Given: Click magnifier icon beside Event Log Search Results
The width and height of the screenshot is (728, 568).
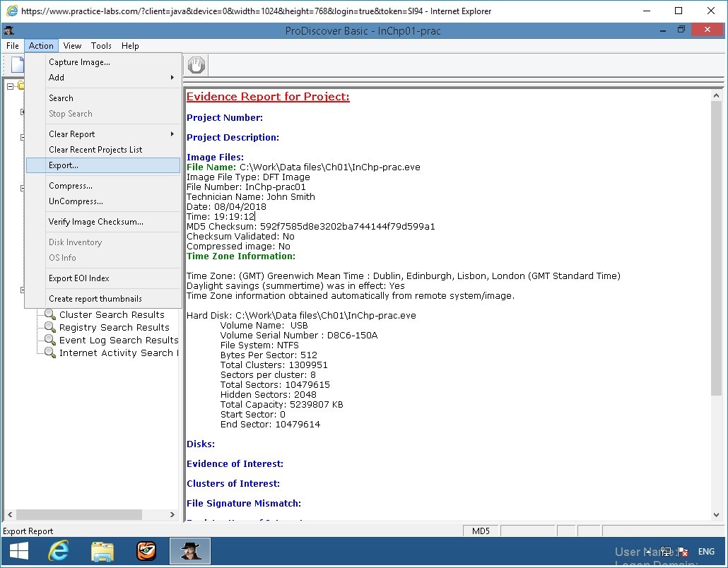Looking at the screenshot, I should [x=49, y=340].
